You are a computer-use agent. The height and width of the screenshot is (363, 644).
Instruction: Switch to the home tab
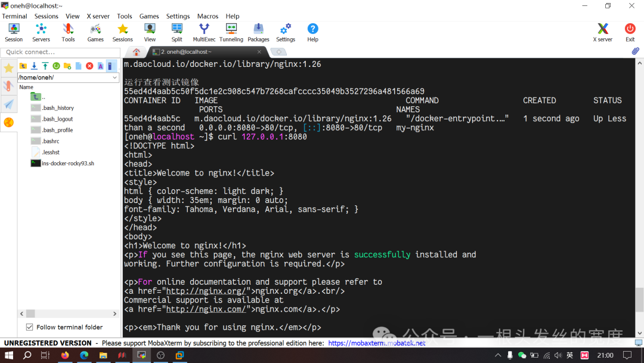point(137,52)
